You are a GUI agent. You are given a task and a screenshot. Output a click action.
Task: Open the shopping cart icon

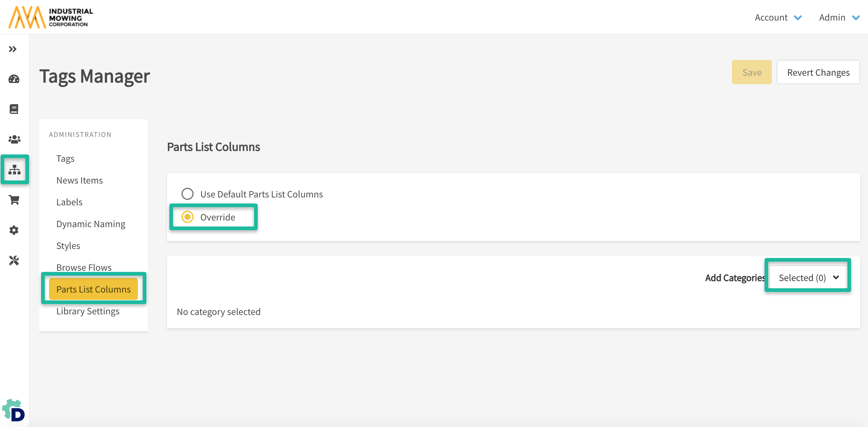[14, 200]
